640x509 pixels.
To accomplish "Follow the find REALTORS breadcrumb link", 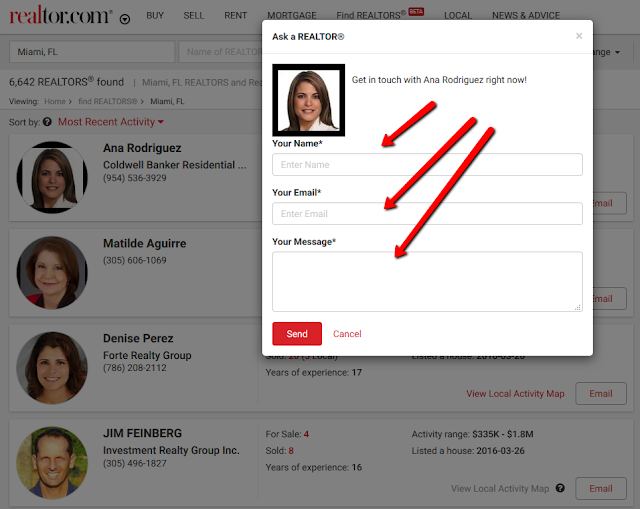I will [108, 101].
